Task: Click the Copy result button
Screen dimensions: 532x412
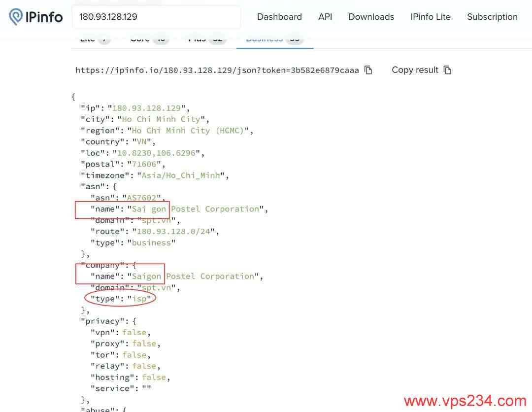Action: (421, 70)
